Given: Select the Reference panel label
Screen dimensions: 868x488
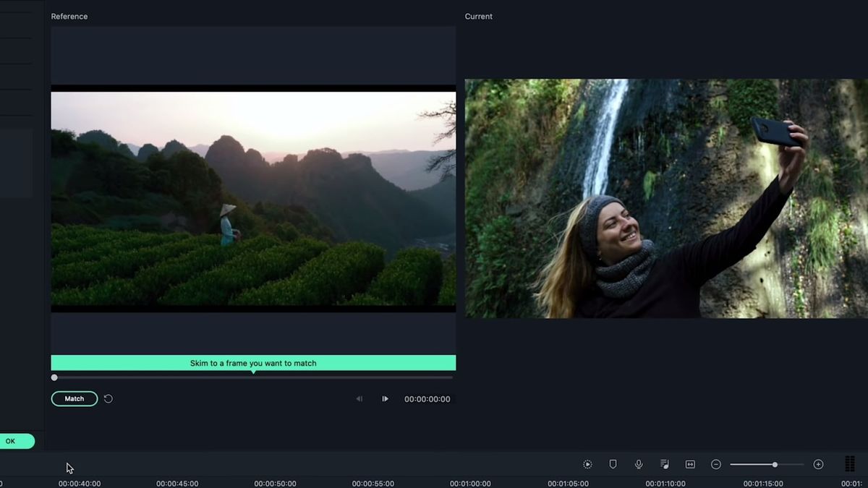Looking at the screenshot, I should [x=69, y=16].
